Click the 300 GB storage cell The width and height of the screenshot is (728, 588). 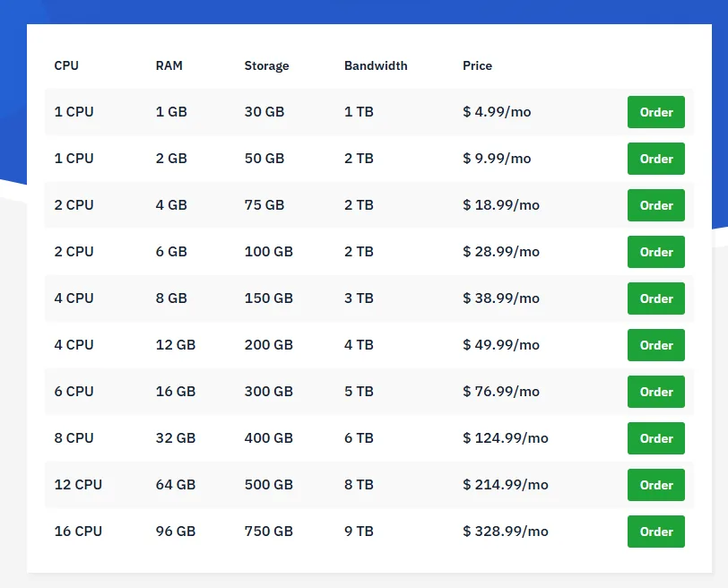point(268,391)
